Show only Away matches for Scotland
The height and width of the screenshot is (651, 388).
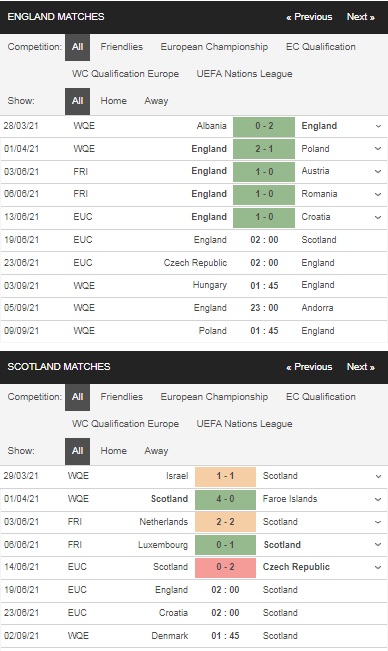156,451
